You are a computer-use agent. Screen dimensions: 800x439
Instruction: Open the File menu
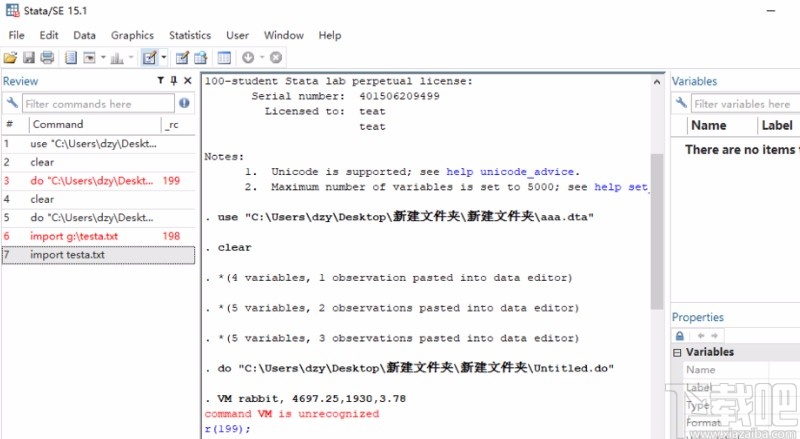[x=16, y=35]
